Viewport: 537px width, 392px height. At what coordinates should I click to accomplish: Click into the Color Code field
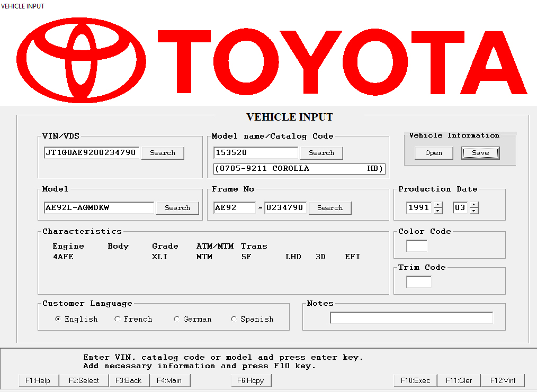coord(417,246)
